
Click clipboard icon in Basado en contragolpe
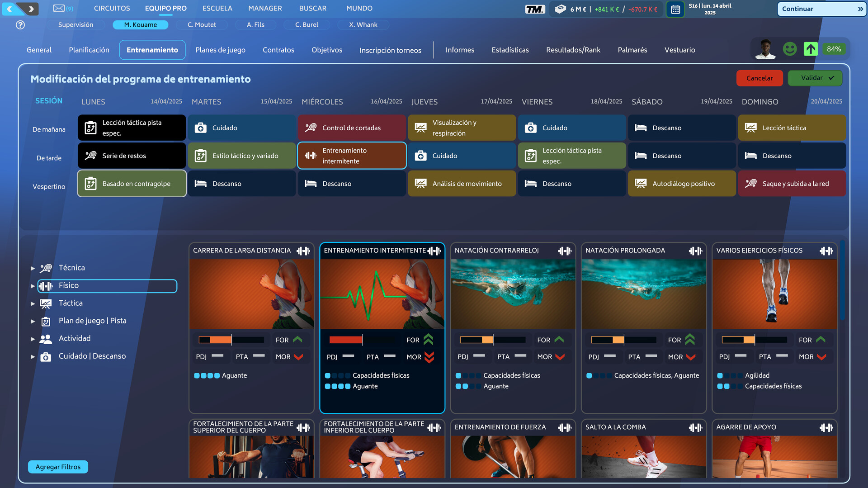[x=90, y=184]
